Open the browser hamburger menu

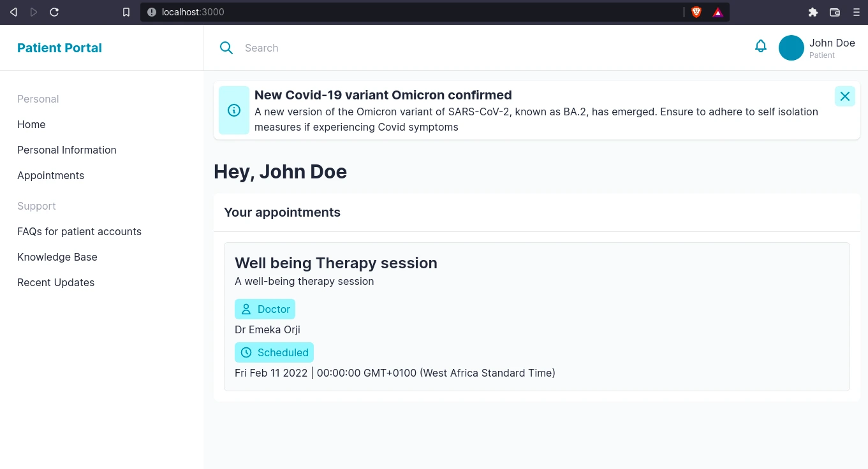(856, 12)
